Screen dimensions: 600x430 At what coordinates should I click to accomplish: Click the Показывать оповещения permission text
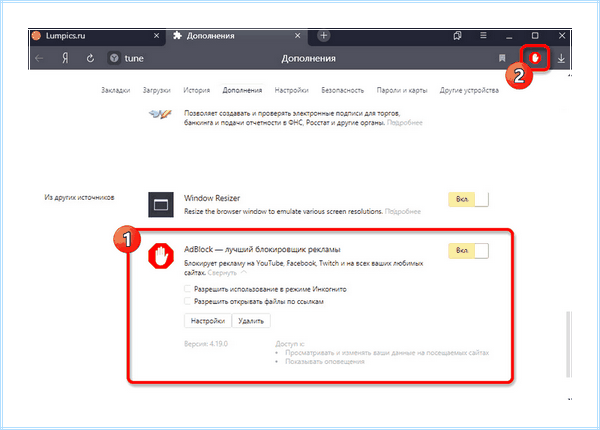point(325,362)
